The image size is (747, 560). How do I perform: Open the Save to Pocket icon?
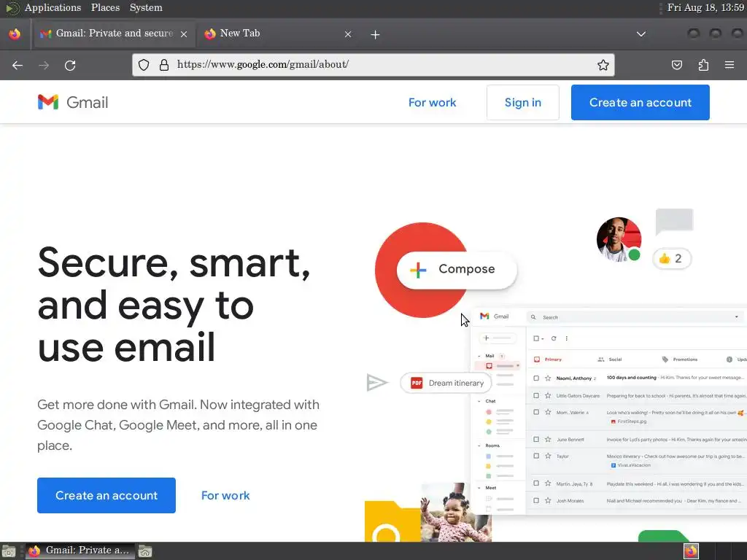pos(676,65)
